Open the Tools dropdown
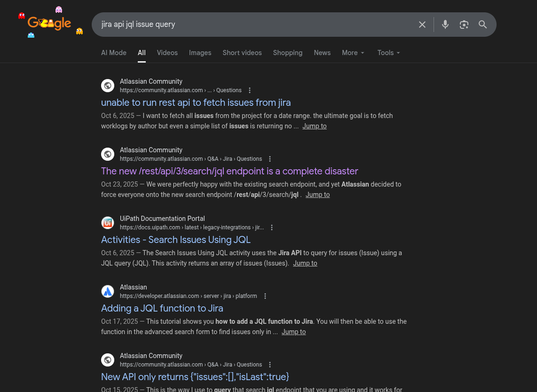This screenshot has height=392, width=537. tap(388, 53)
